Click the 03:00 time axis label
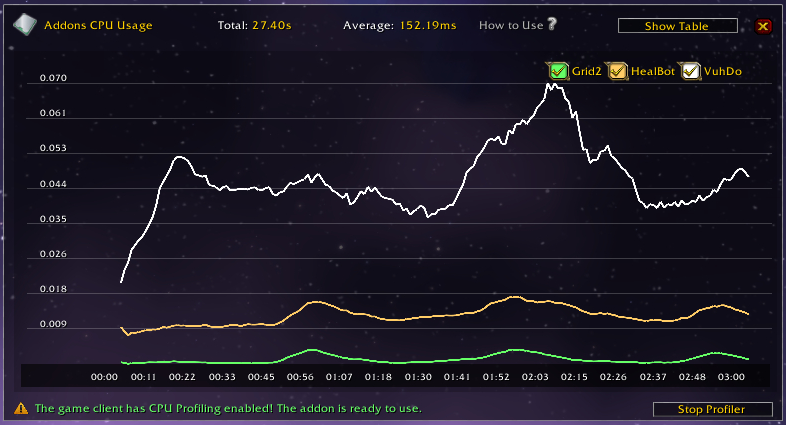Screen dimensions: 786x425 732,377
